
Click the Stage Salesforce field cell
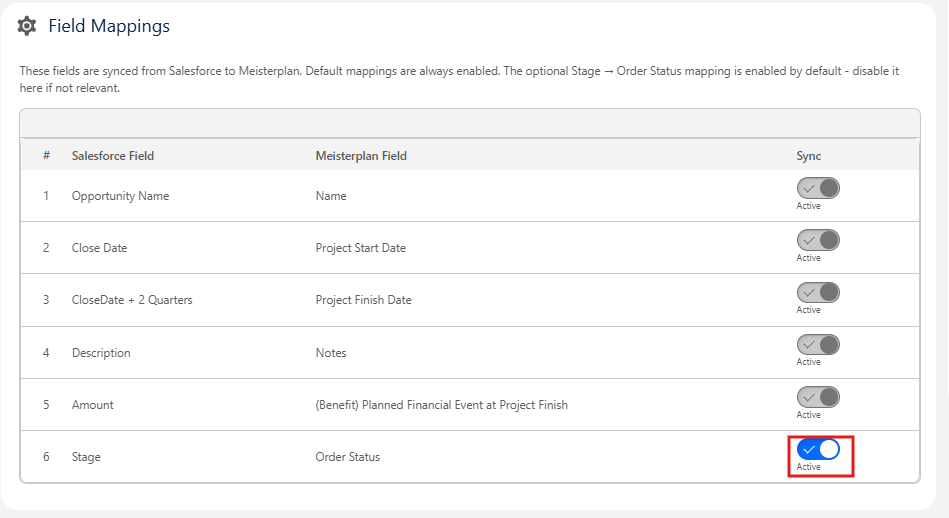pos(86,457)
